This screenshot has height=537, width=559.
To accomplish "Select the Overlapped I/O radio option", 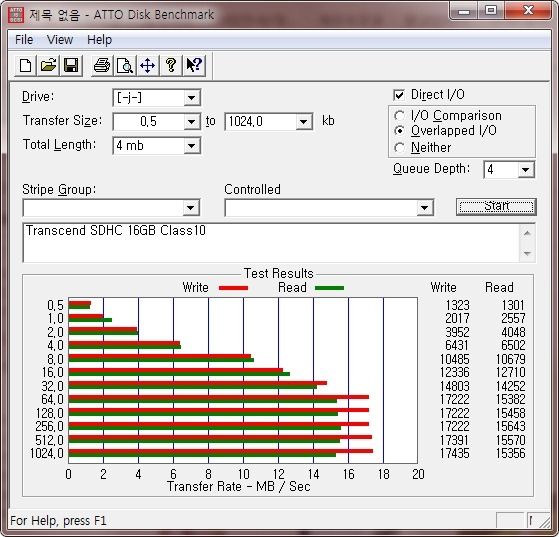I will [400, 131].
